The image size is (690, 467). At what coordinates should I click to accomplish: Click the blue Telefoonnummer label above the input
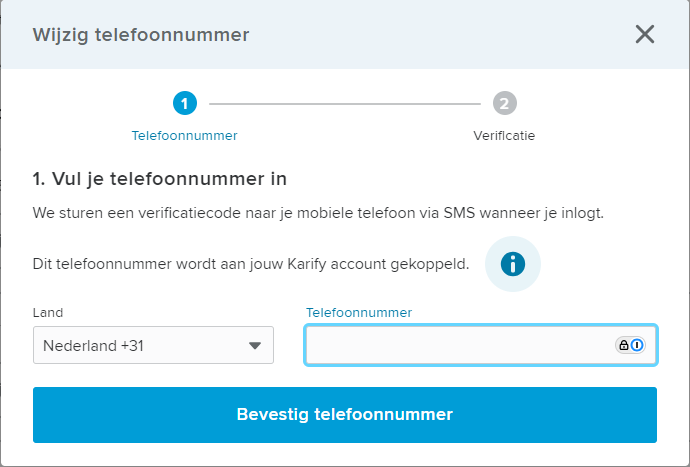click(359, 313)
